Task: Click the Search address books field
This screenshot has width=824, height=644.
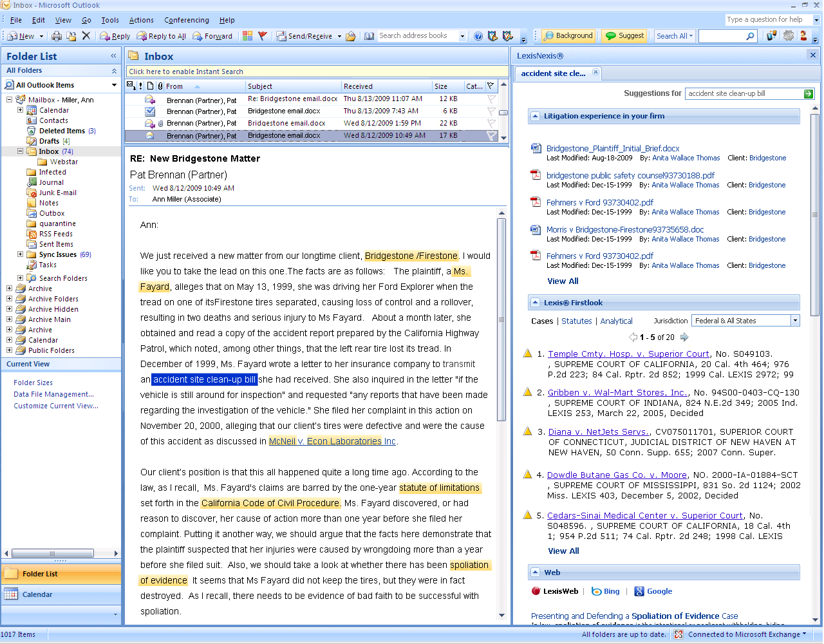Action: 418,36
